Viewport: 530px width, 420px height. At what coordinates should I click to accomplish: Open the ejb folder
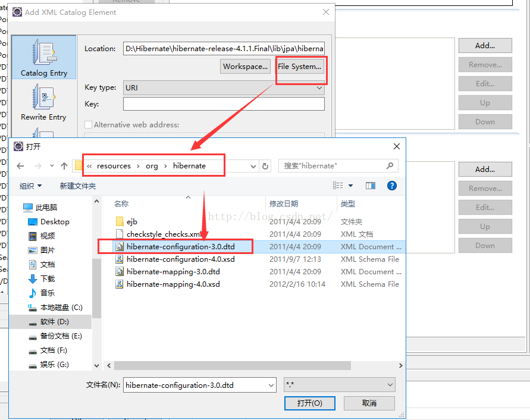(132, 222)
